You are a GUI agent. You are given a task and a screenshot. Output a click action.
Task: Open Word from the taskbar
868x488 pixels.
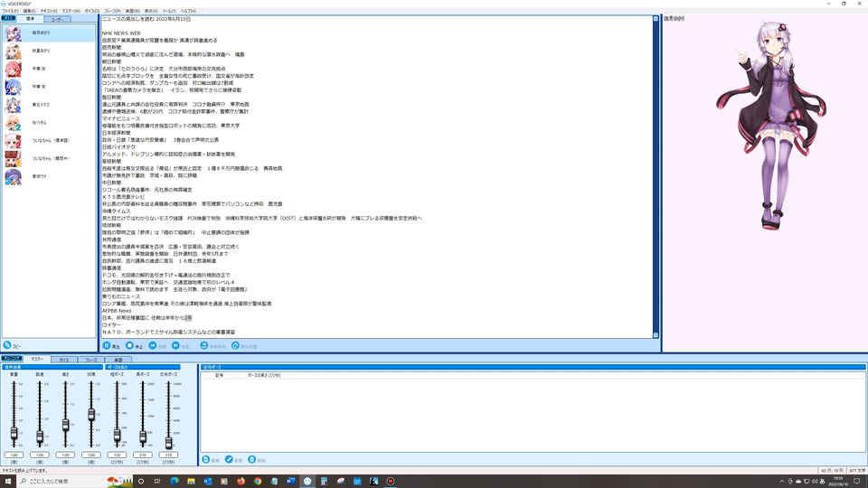[x=290, y=481]
